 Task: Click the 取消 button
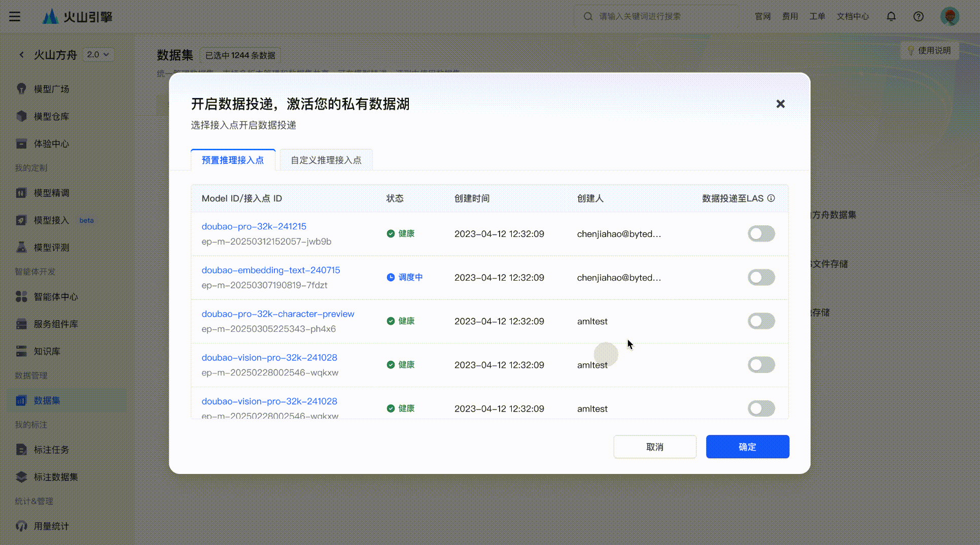pyautogui.click(x=654, y=447)
